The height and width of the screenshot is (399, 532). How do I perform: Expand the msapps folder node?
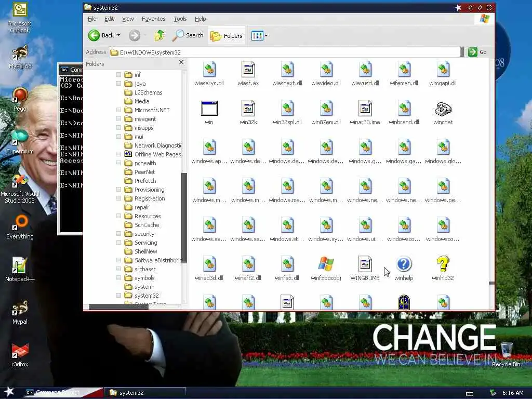(119, 128)
